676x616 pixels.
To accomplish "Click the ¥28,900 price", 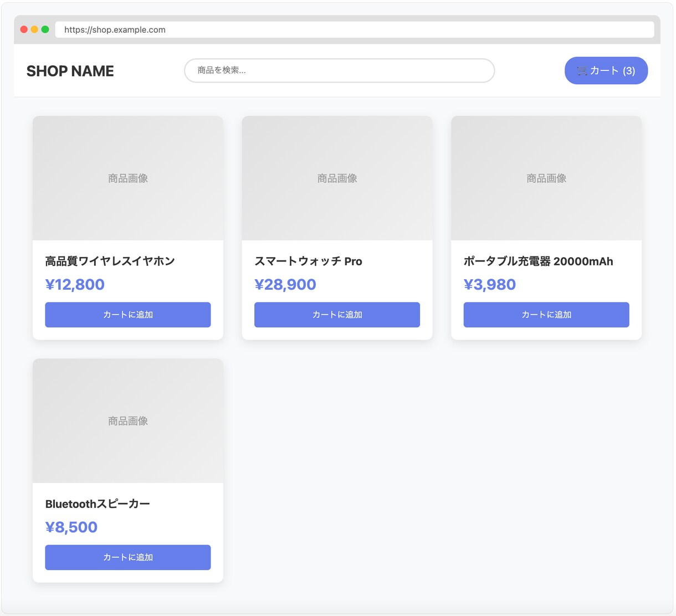I will pos(285,284).
